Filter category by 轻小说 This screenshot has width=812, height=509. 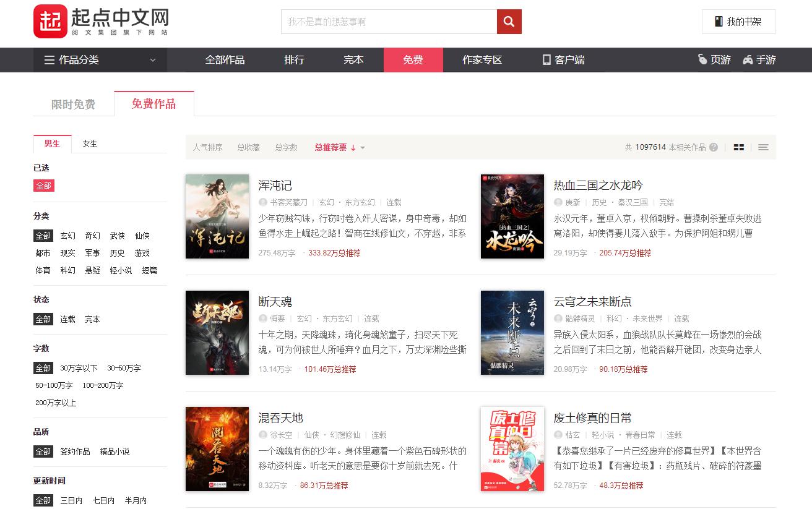click(x=121, y=270)
